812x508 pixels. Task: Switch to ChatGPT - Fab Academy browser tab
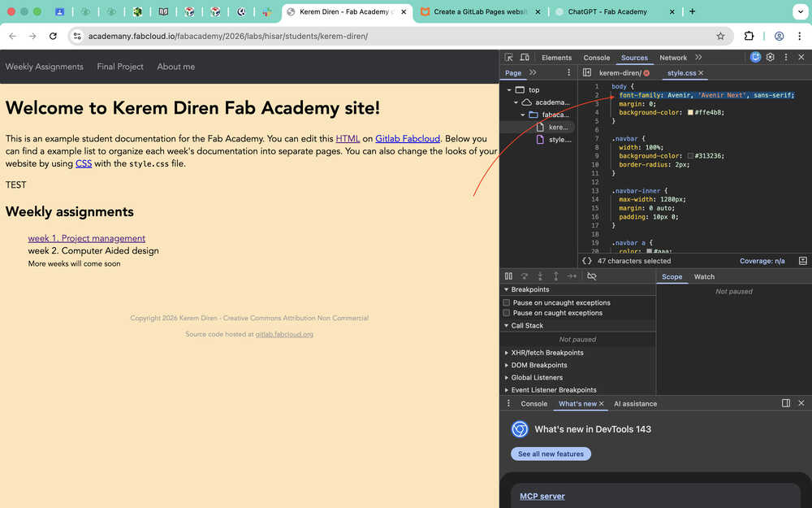click(607, 11)
